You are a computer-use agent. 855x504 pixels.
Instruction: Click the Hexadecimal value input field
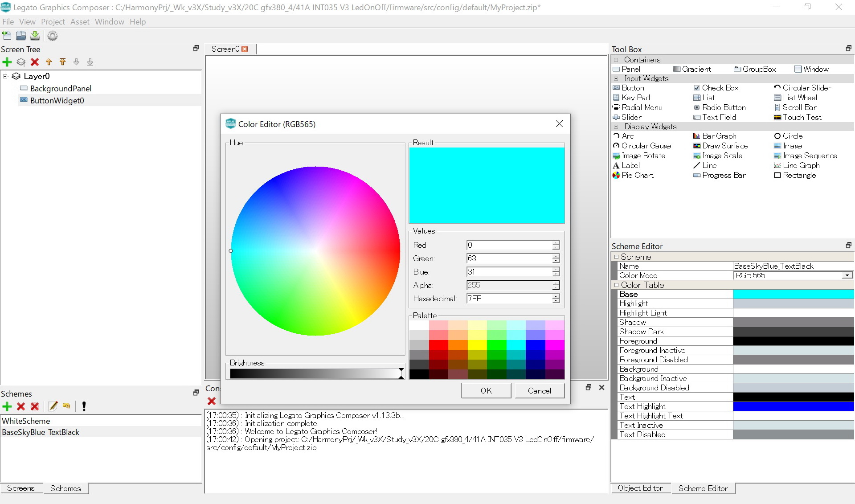[509, 299]
